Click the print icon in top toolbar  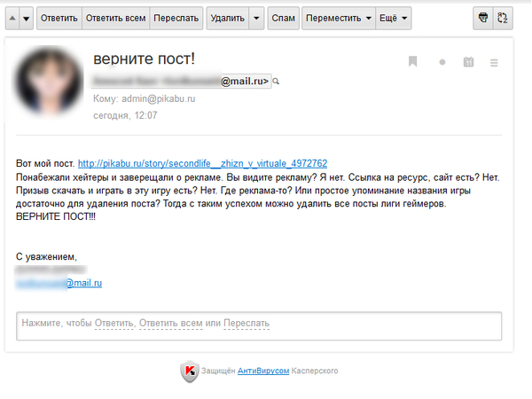pyautogui.click(x=482, y=17)
